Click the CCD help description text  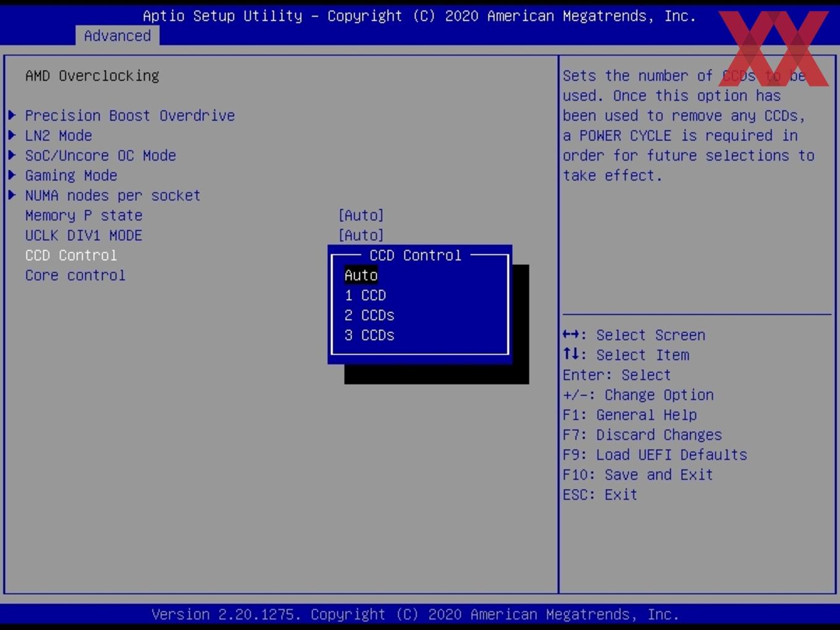[689, 125]
